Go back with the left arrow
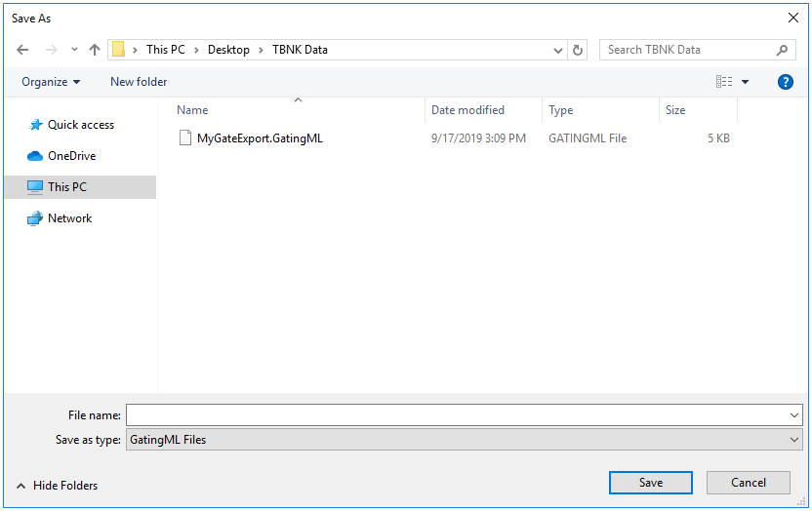812x511 pixels. 22,50
